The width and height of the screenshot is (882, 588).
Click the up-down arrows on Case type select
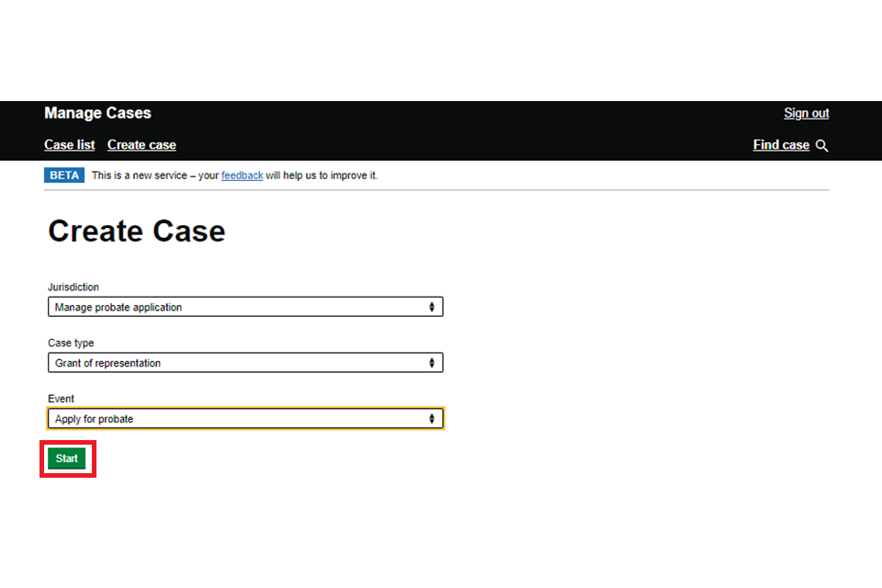point(432,363)
